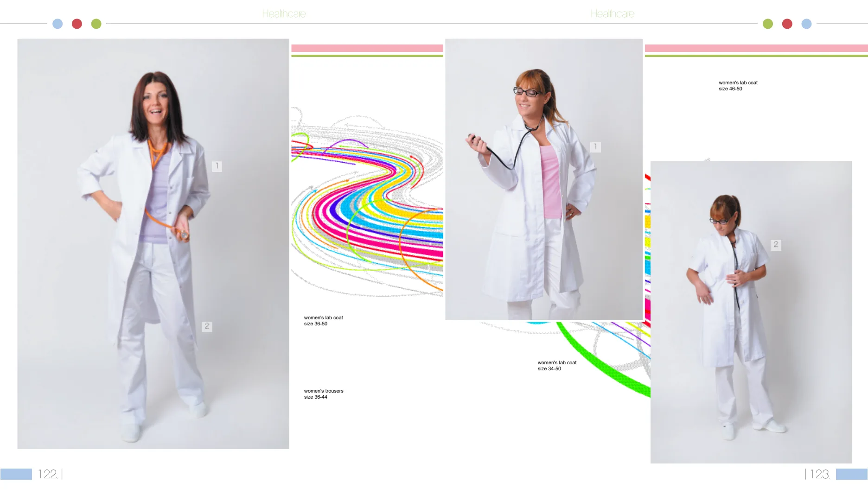Open the dark-haired woman in lab coat photo

click(x=153, y=244)
